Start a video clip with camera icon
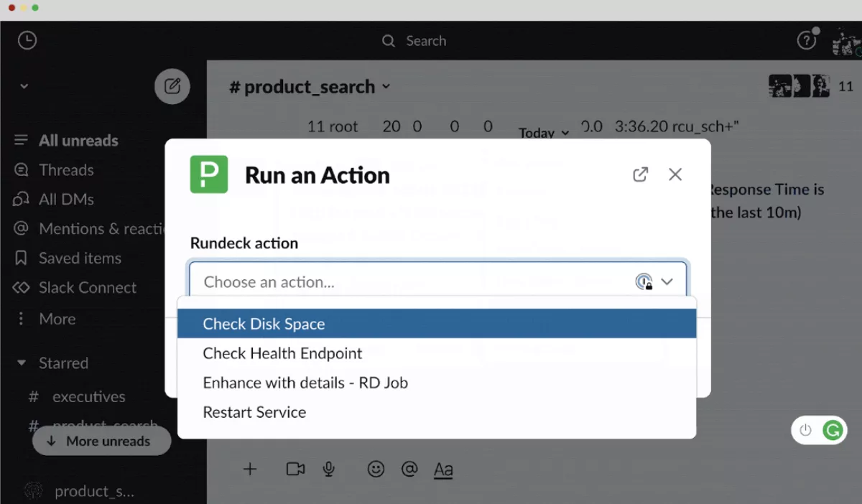The height and width of the screenshot is (504, 862). click(295, 470)
